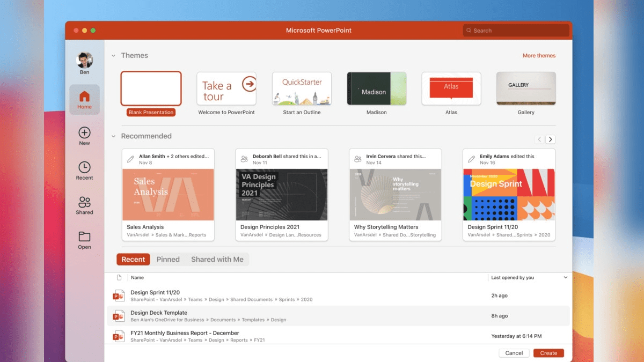Collapse the Themes section
This screenshot has width=644, height=362.
pos(113,55)
